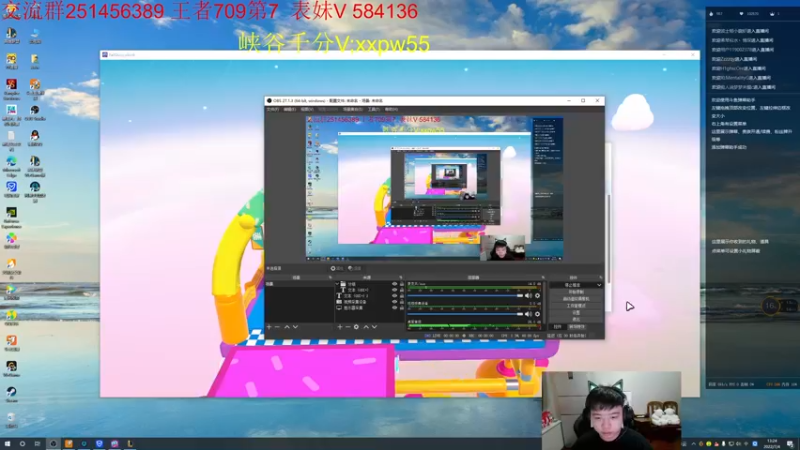The image size is (800, 450).
Task: Toggle visibility of the first text source
Action: click(394, 290)
